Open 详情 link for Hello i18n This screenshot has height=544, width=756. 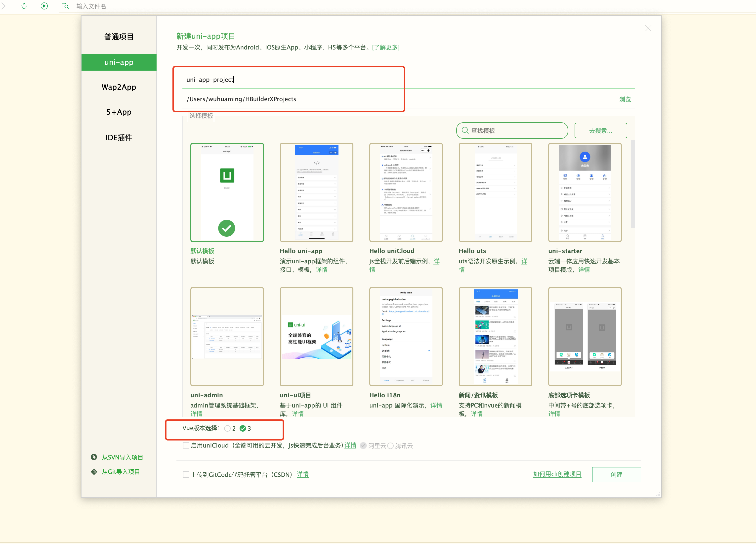point(436,406)
